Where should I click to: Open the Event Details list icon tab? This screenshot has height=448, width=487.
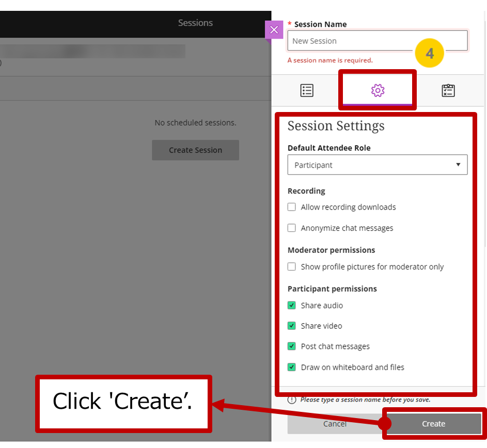click(x=307, y=90)
